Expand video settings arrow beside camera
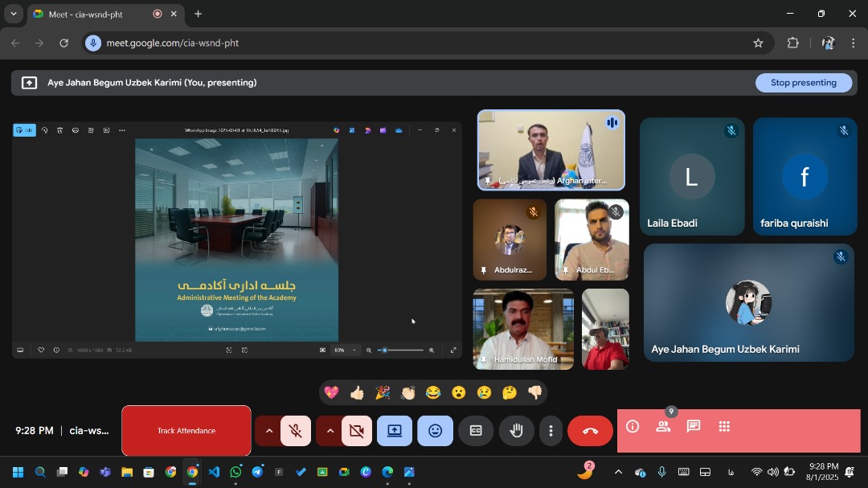 point(330,431)
